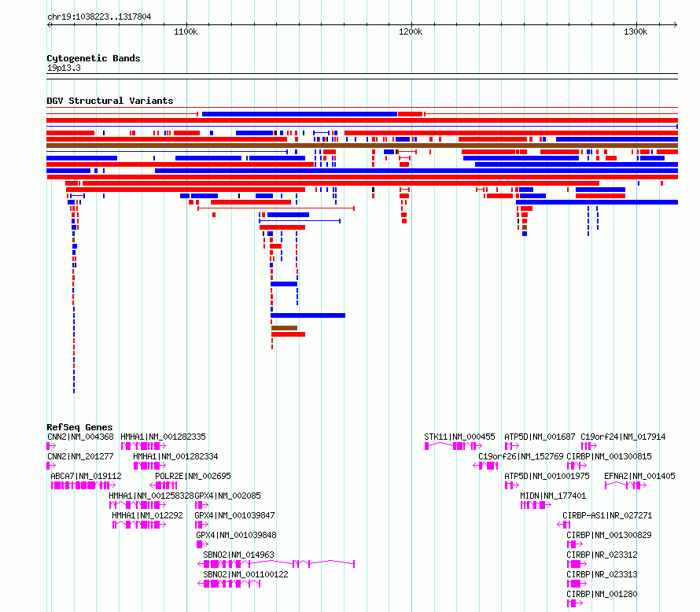Viewport: 700px width, 612px height.
Task: Select the CNN2 NM_004368 gene glyph
Action: (51, 446)
